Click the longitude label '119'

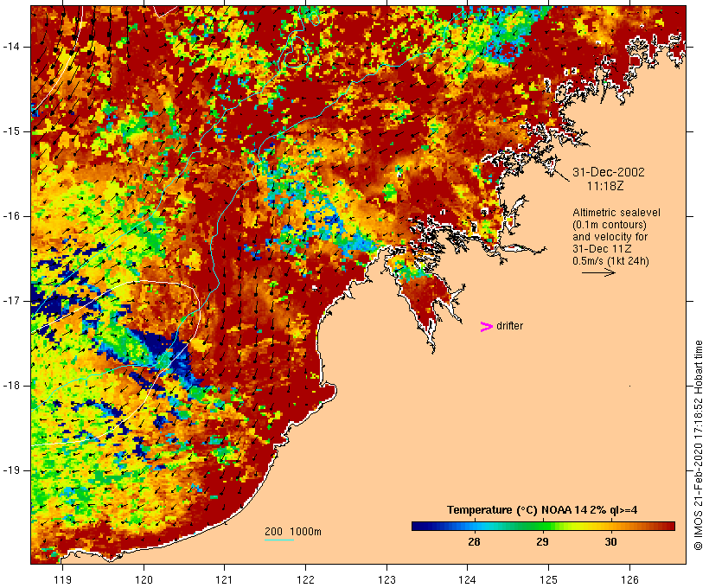point(62,580)
